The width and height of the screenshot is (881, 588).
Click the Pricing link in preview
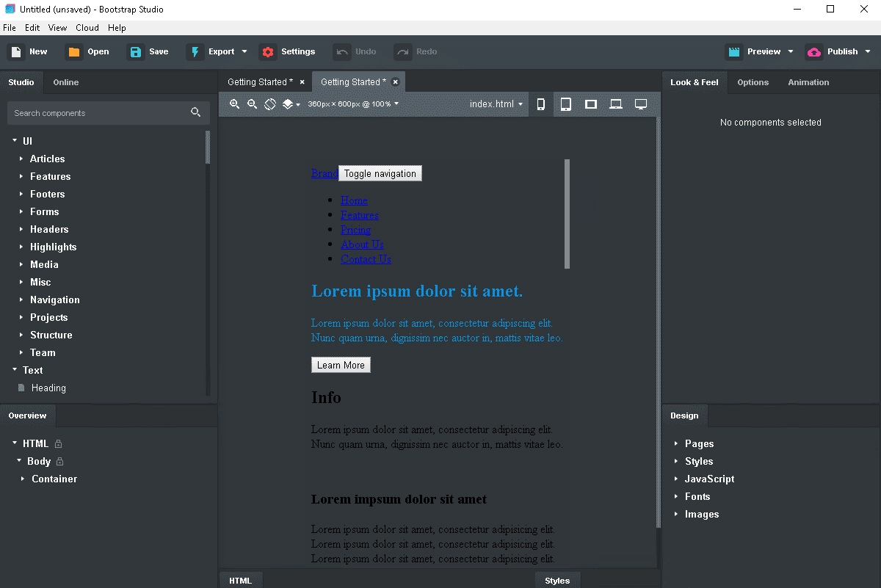click(355, 230)
